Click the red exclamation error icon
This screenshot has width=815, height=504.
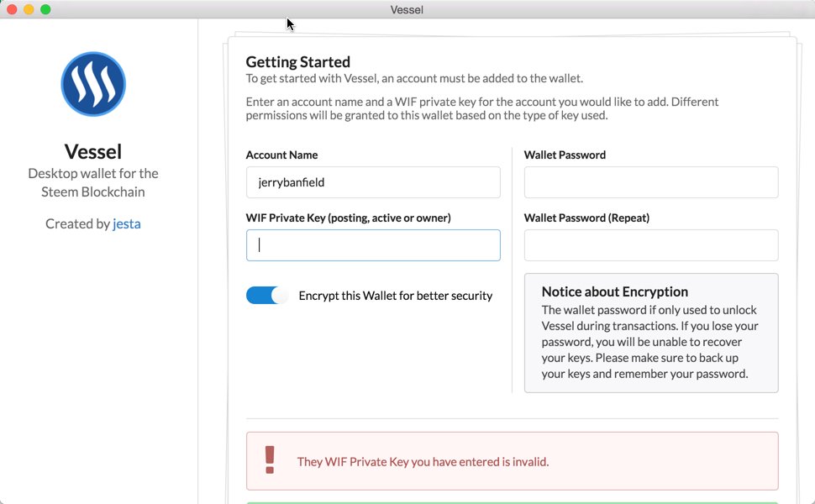point(269,459)
